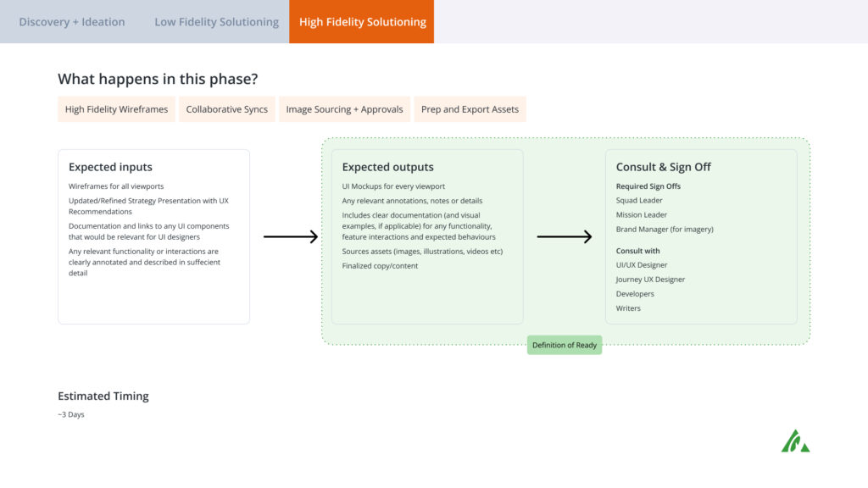The height and width of the screenshot is (488, 868).
Task: Select the Expected outputs card heading
Action: coord(387,167)
